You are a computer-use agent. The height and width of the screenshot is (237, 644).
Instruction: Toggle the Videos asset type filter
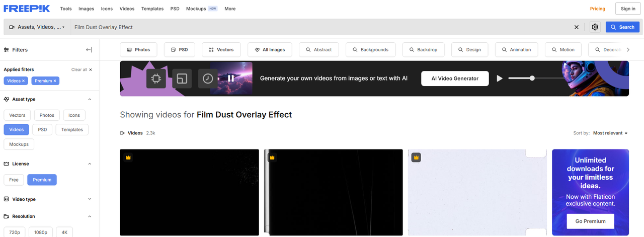coord(16,129)
